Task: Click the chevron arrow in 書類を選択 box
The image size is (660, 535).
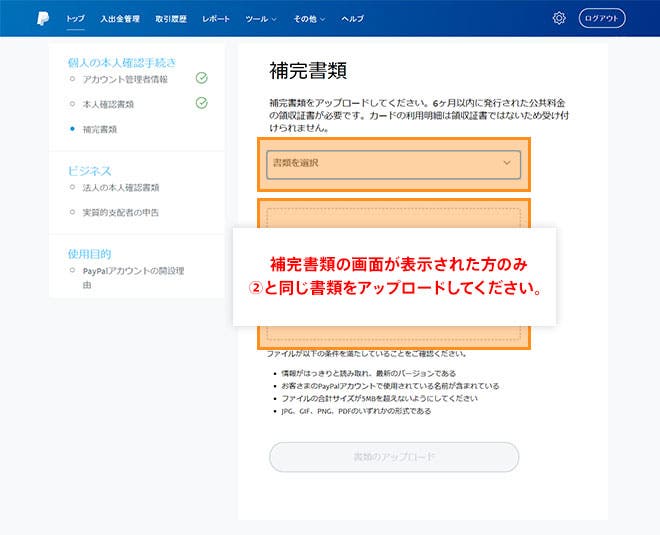Action: (x=506, y=163)
